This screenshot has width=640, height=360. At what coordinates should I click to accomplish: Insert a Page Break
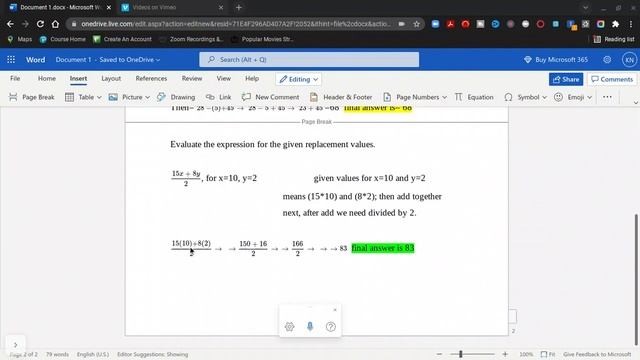(x=32, y=97)
